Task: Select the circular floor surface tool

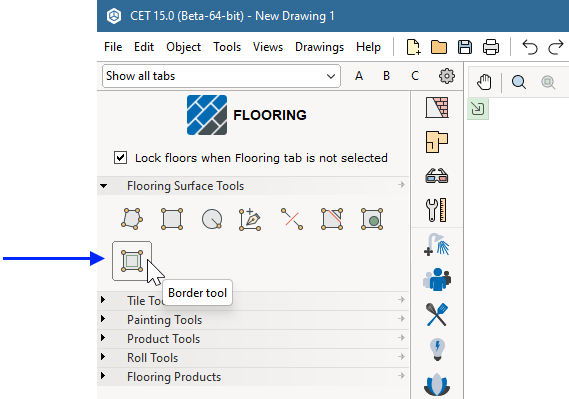Action: click(x=212, y=219)
